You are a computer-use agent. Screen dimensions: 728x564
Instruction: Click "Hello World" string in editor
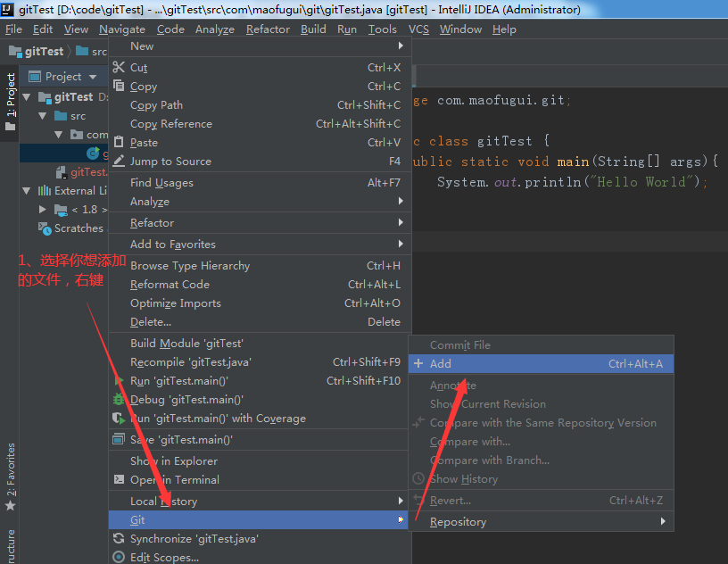coord(641,182)
